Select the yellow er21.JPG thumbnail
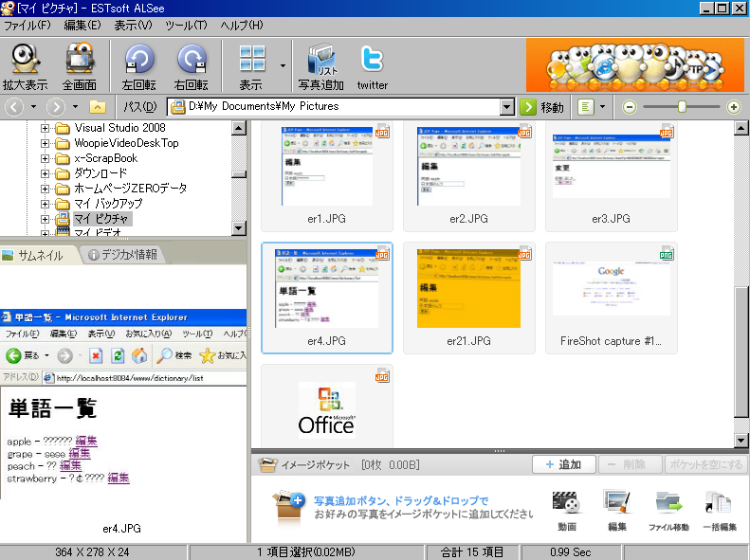The image size is (750, 560). coord(468,298)
